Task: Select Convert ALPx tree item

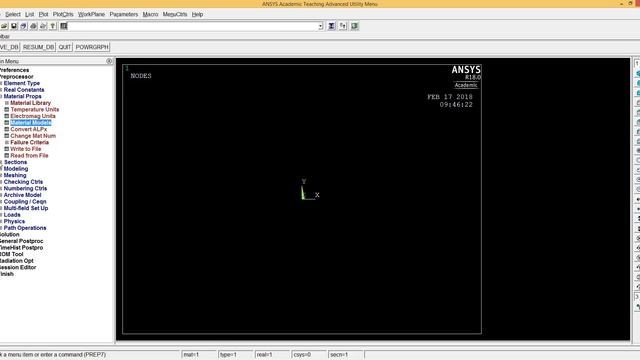Action: (x=29, y=129)
